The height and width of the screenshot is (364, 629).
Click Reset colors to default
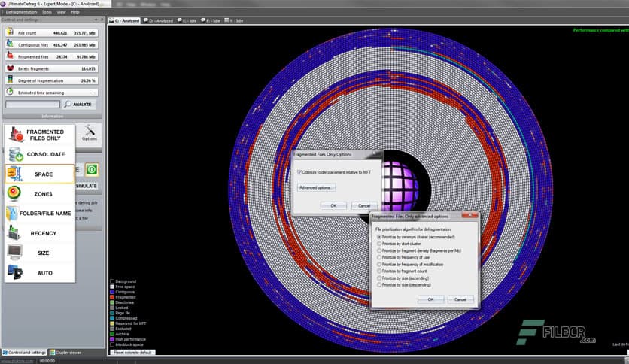[132, 353]
